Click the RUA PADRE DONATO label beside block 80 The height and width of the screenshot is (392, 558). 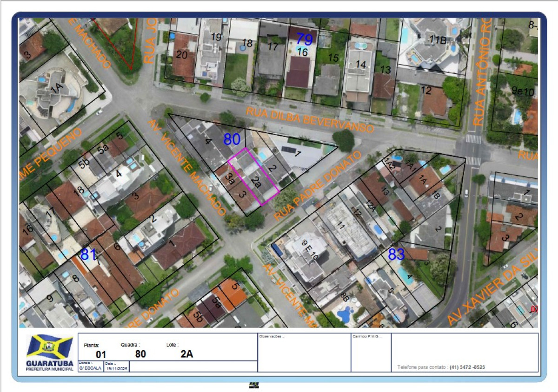(318, 186)
